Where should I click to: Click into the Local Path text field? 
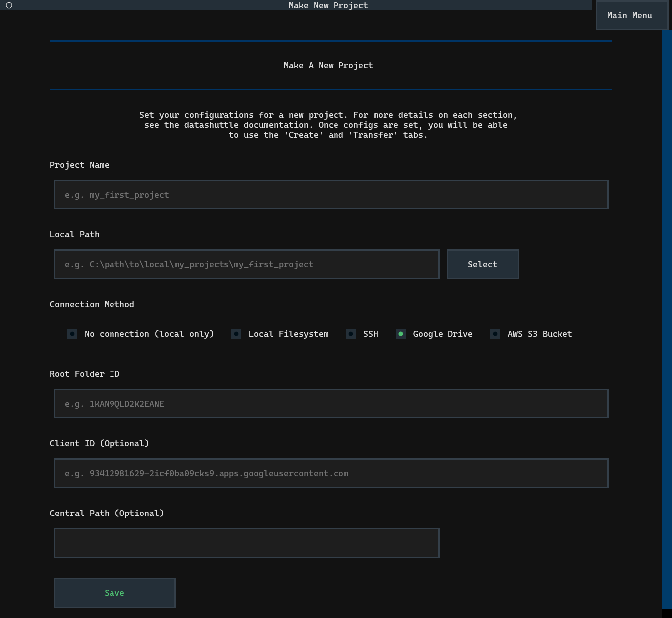coord(246,264)
